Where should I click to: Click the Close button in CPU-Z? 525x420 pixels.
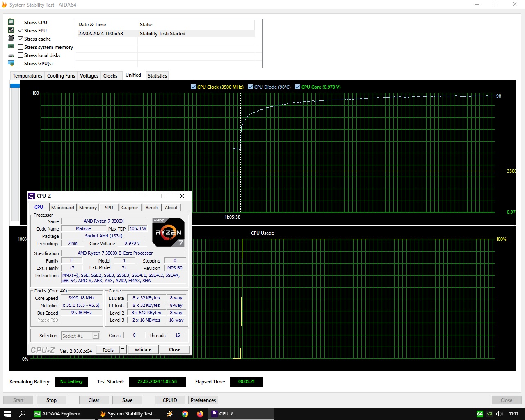pos(175,349)
